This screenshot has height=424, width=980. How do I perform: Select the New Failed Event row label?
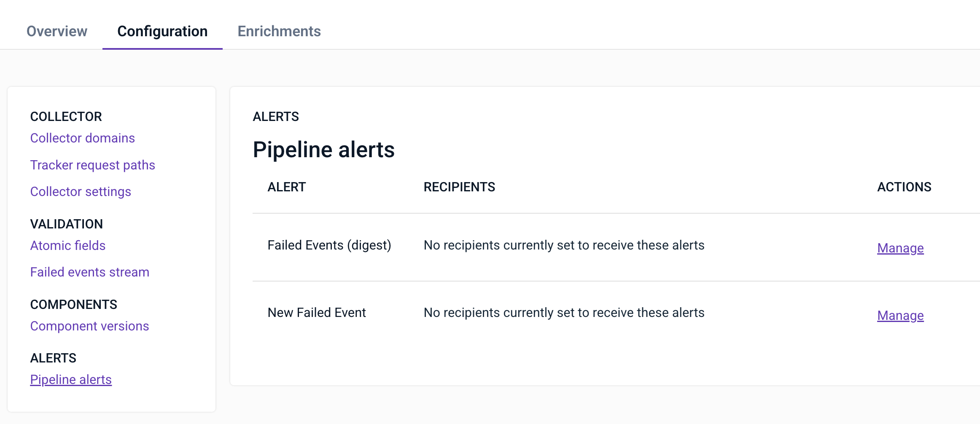(x=317, y=313)
